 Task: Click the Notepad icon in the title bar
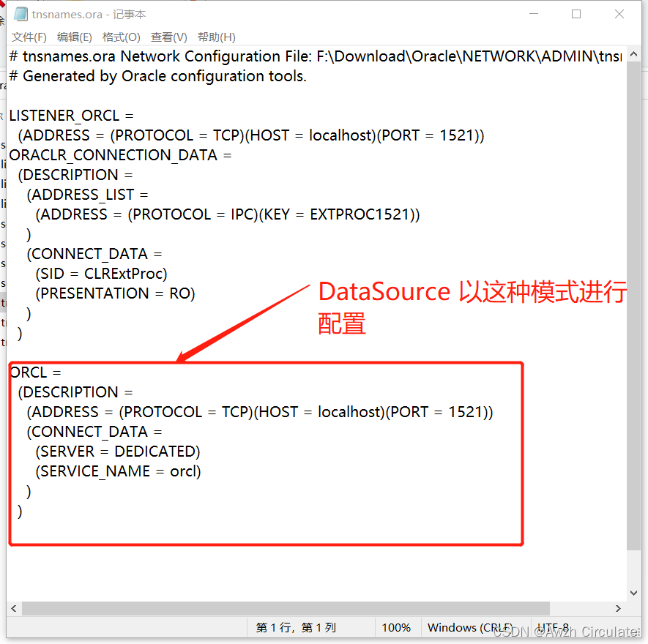click(20, 13)
